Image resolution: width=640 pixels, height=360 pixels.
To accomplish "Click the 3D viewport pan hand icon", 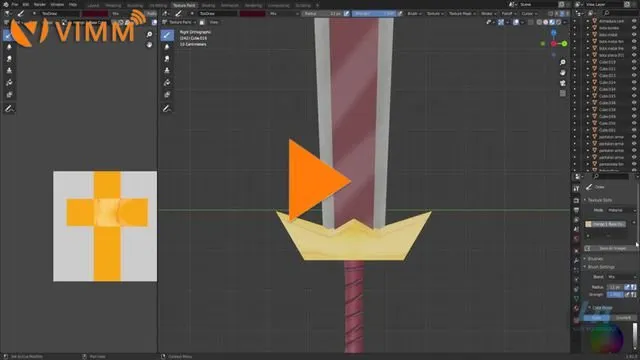I will click(x=563, y=72).
